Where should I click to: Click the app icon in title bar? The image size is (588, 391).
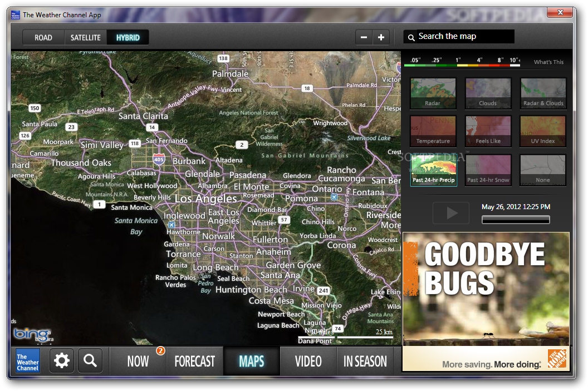pyautogui.click(x=16, y=15)
